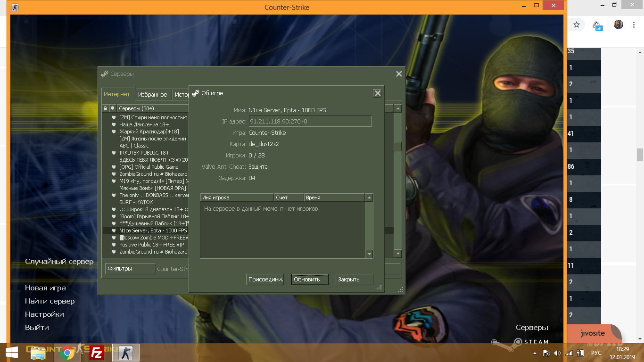Screen dimensions: 644x362
Task: Open Google Chrome from taskbar
Action: point(67,353)
